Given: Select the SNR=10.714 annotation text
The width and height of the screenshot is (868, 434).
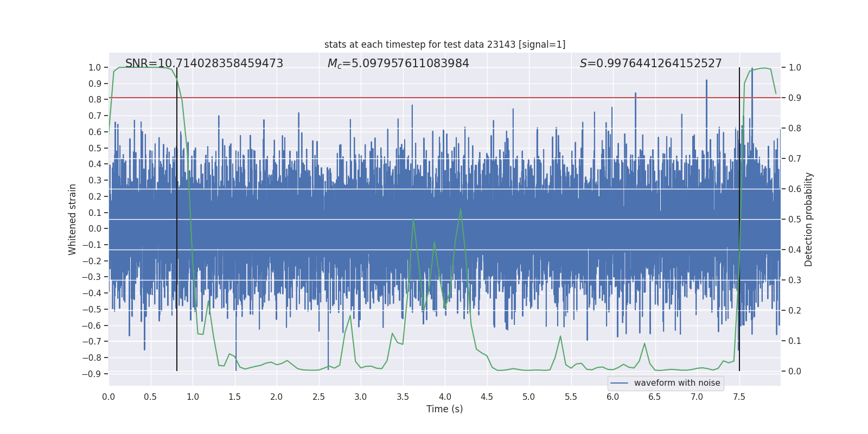Looking at the screenshot, I should click(x=204, y=63).
